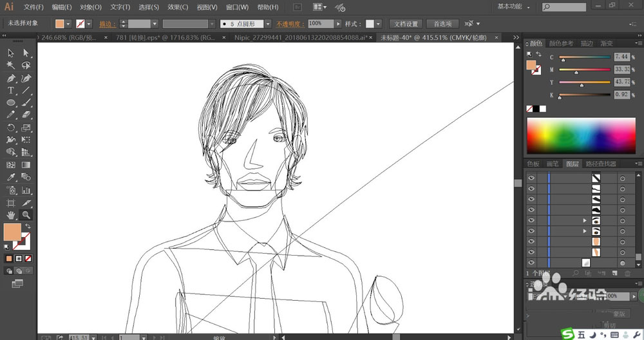Expand first eye sublayer with arrow
Image resolution: width=644 pixels, height=340 pixels.
point(585,220)
